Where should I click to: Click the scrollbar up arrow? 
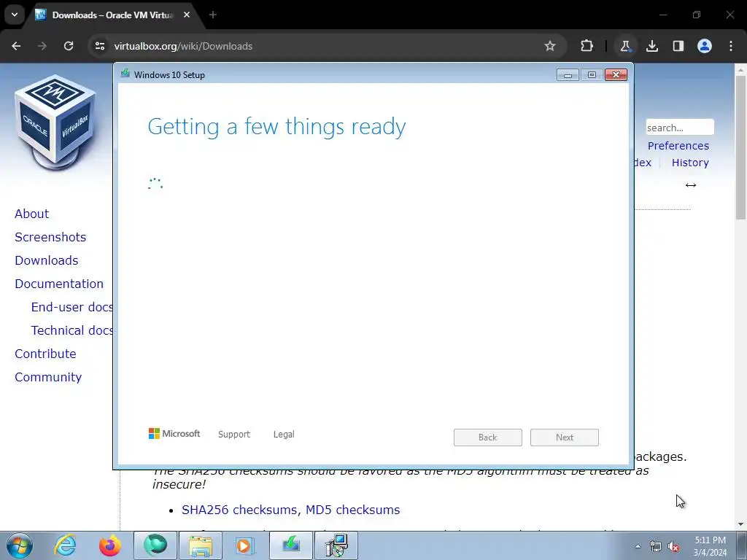[x=740, y=70]
